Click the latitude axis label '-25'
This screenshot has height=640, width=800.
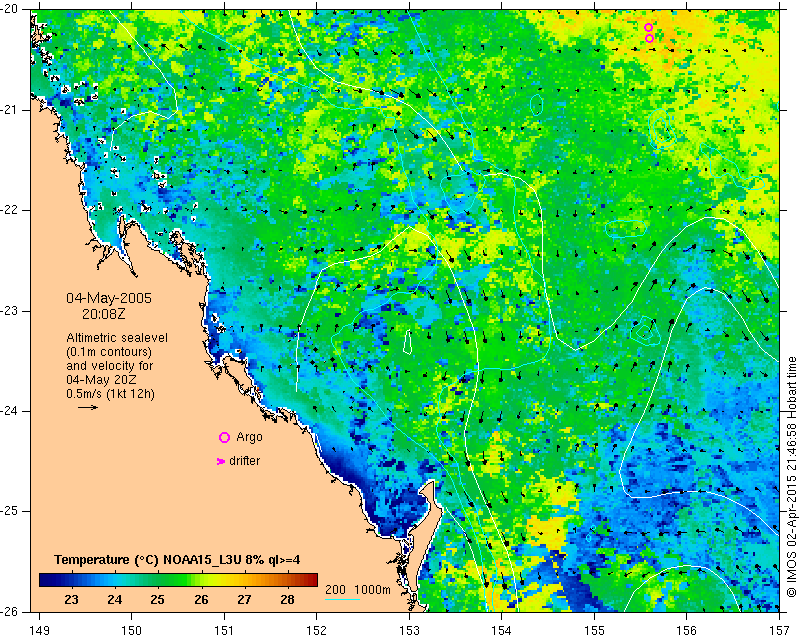[x=10, y=511]
